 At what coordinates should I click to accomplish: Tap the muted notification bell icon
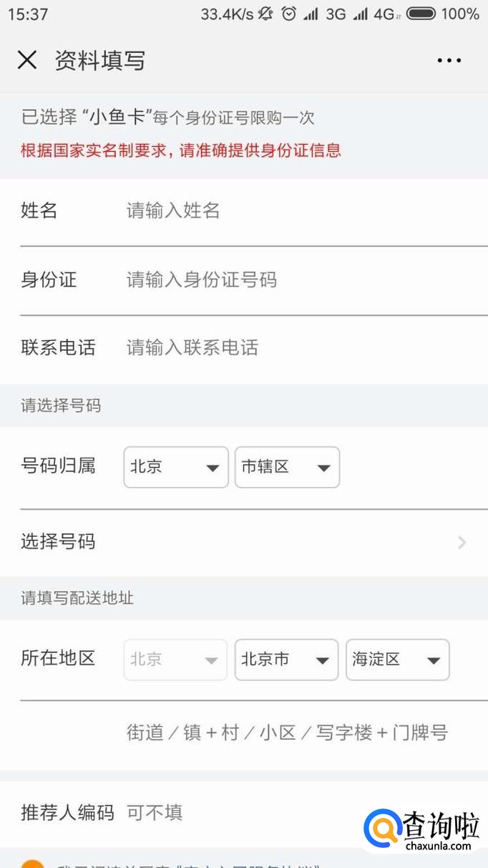pyautogui.click(x=265, y=14)
